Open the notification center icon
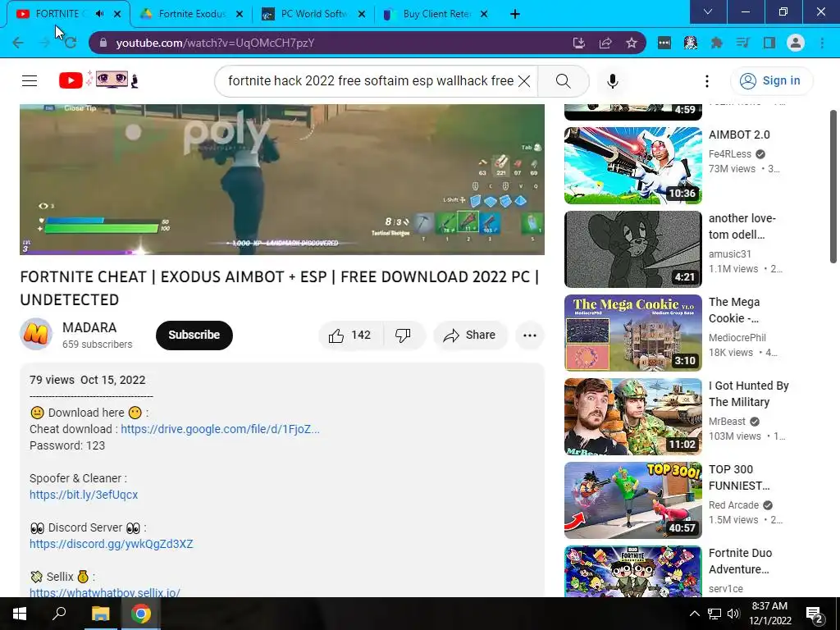The width and height of the screenshot is (840, 630). click(815, 614)
